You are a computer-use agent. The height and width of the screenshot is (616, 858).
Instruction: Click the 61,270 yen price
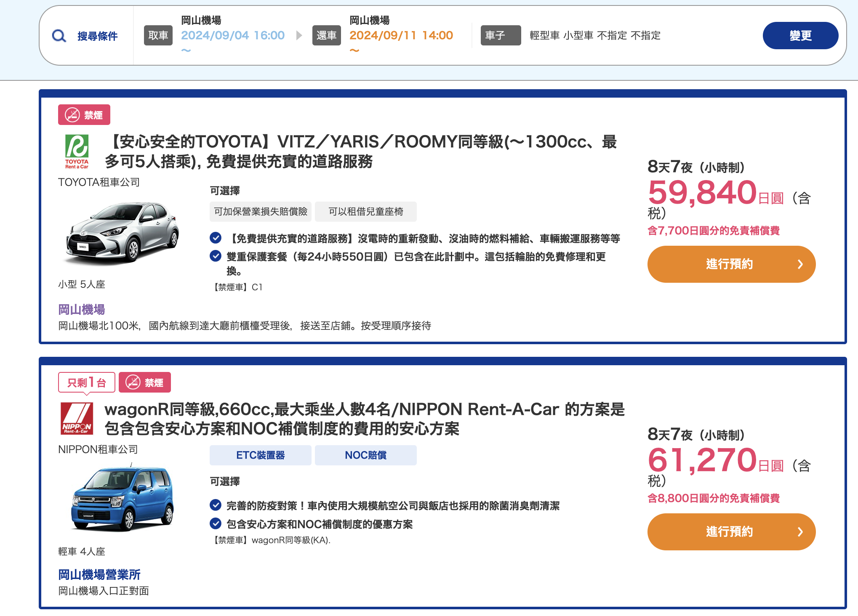tap(703, 460)
